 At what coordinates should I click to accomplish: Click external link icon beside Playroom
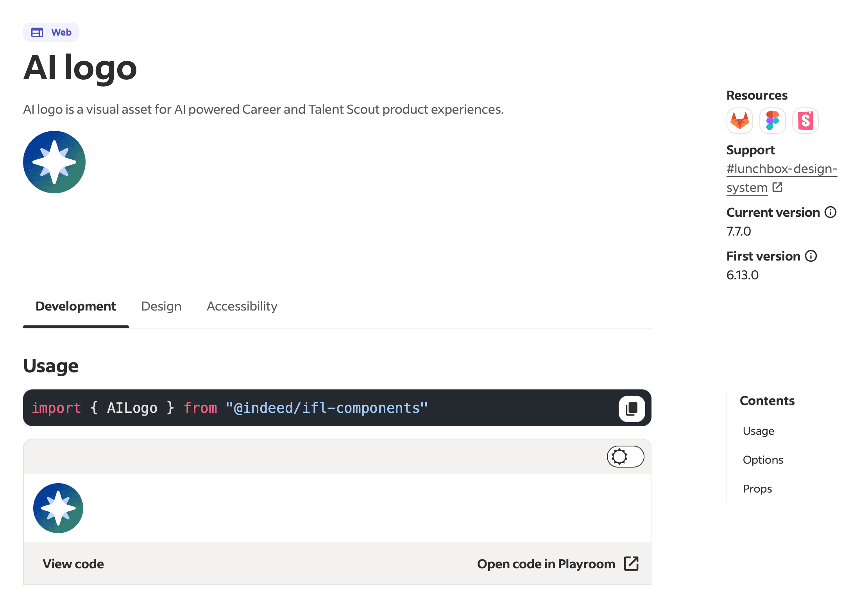pos(631,564)
